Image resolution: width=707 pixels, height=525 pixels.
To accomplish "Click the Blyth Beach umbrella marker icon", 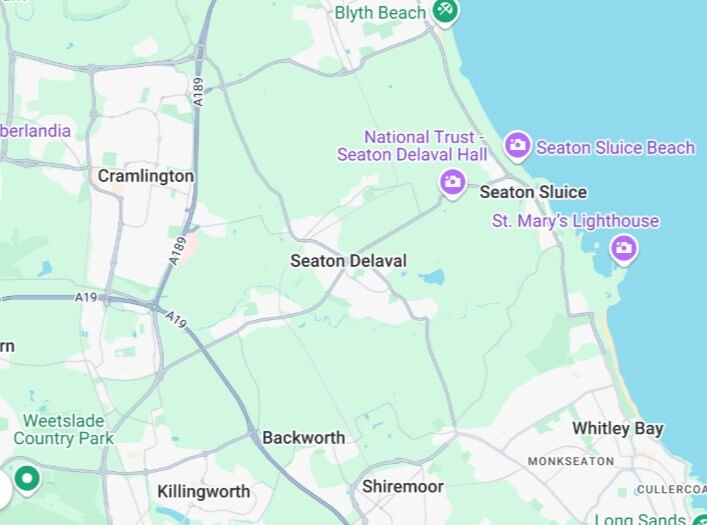I will click(445, 12).
